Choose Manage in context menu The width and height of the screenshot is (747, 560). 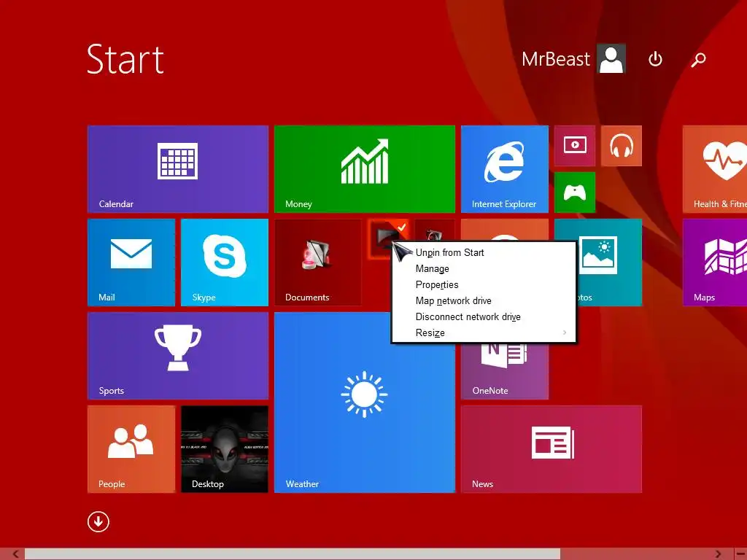432,269
